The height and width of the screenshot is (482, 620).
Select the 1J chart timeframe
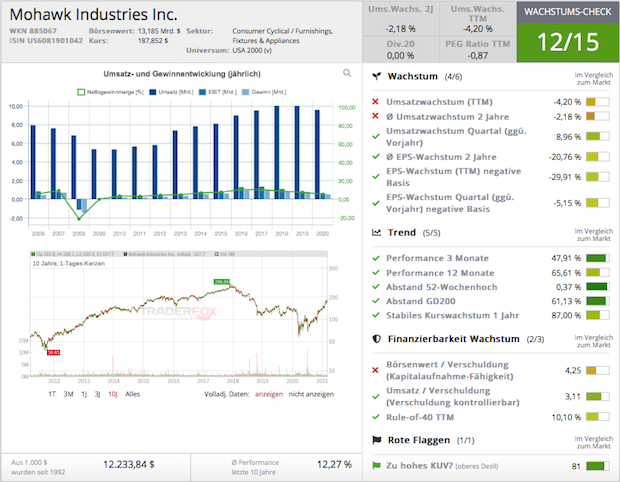click(84, 394)
